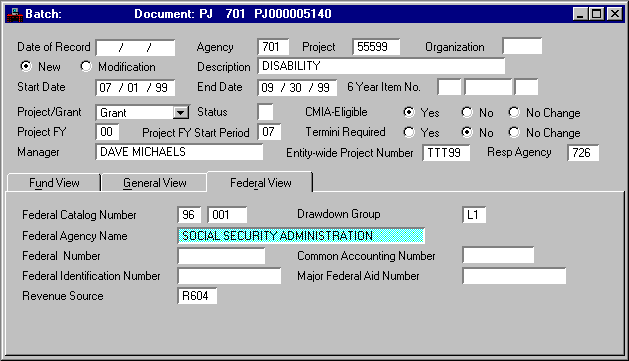Screen dimensions: 629x361
Task: Choose Yes for CMIA-Eligible
Action: (409, 112)
